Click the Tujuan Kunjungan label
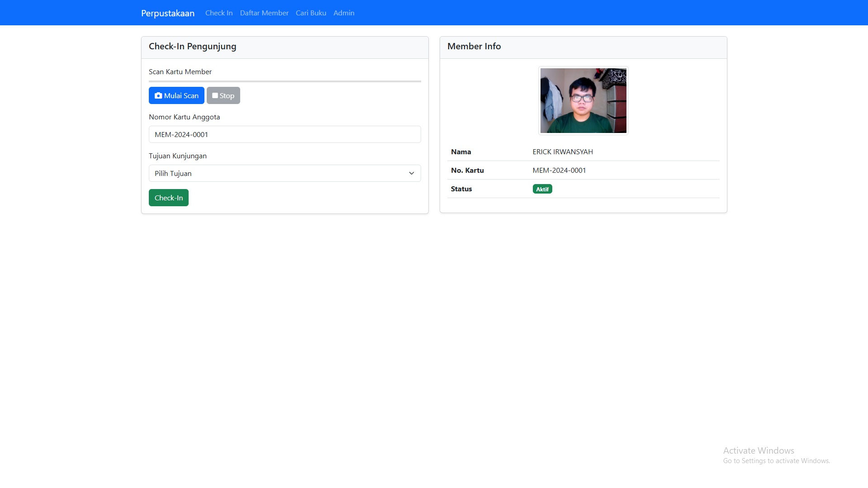 click(178, 156)
